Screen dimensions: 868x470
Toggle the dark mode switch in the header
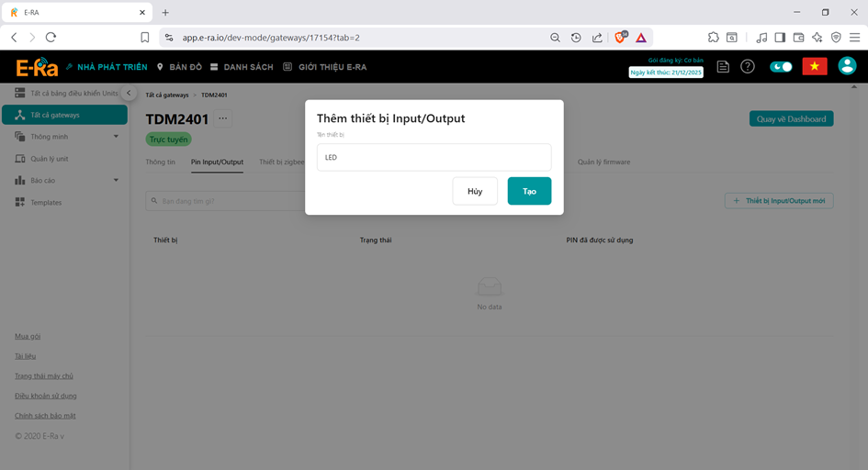pos(781,67)
